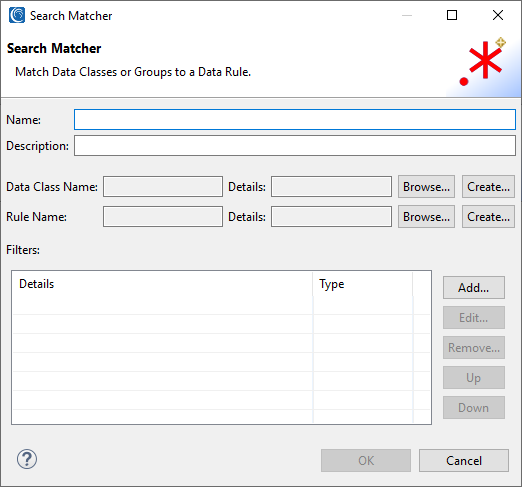Click the Details field beside Data Class Name

tap(331, 187)
